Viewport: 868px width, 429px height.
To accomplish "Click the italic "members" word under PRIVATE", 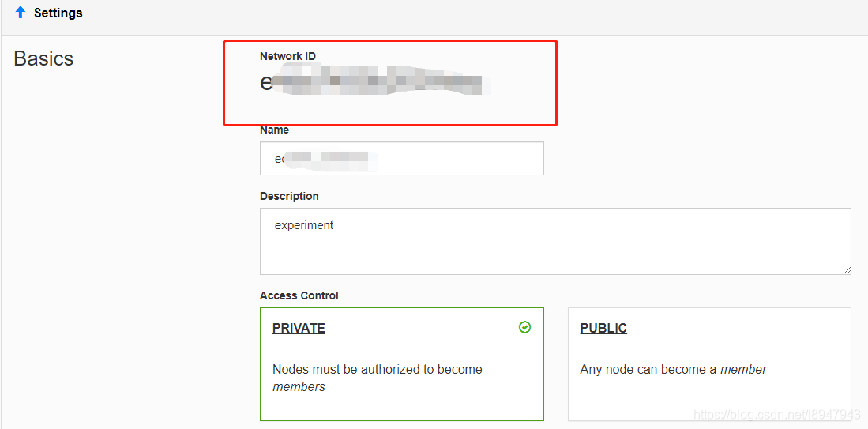I will coord(299,386).
